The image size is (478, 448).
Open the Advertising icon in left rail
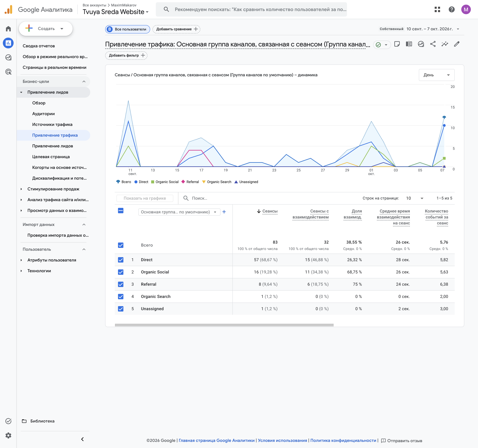coord(8,72)
